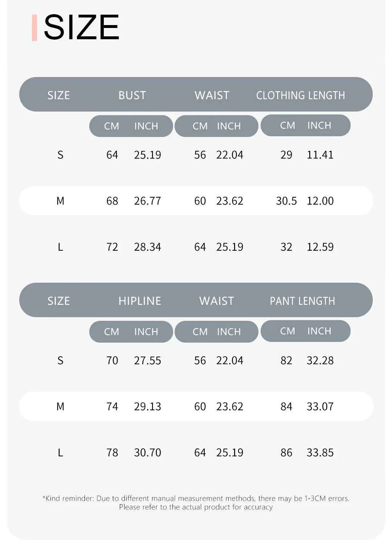Image resolution: width=392 pixels, height=545 pixels.
Task: Select the 11.41 clothing length value
Action: [320, 155]
